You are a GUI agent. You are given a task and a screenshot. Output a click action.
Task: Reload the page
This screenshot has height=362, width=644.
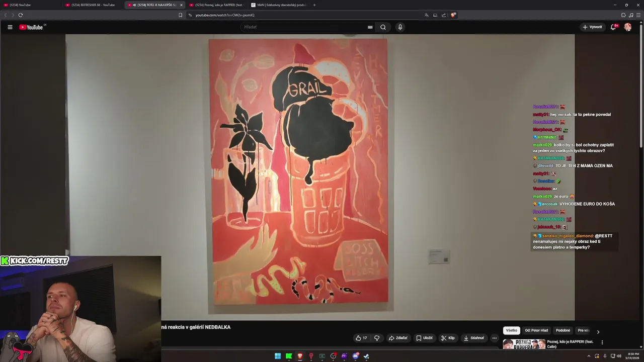click(21, 15)
